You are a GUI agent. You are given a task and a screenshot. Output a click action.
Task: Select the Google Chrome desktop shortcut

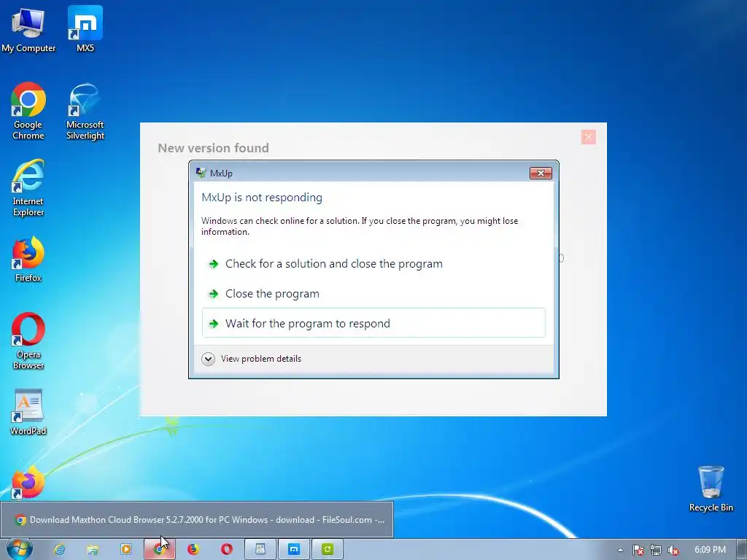pos(28,112)
